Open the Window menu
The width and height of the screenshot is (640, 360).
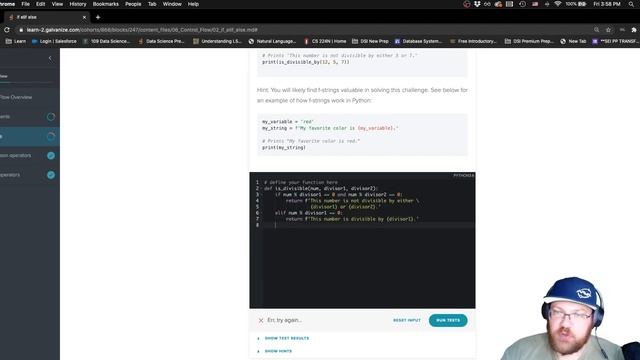[x=172, y=4]
